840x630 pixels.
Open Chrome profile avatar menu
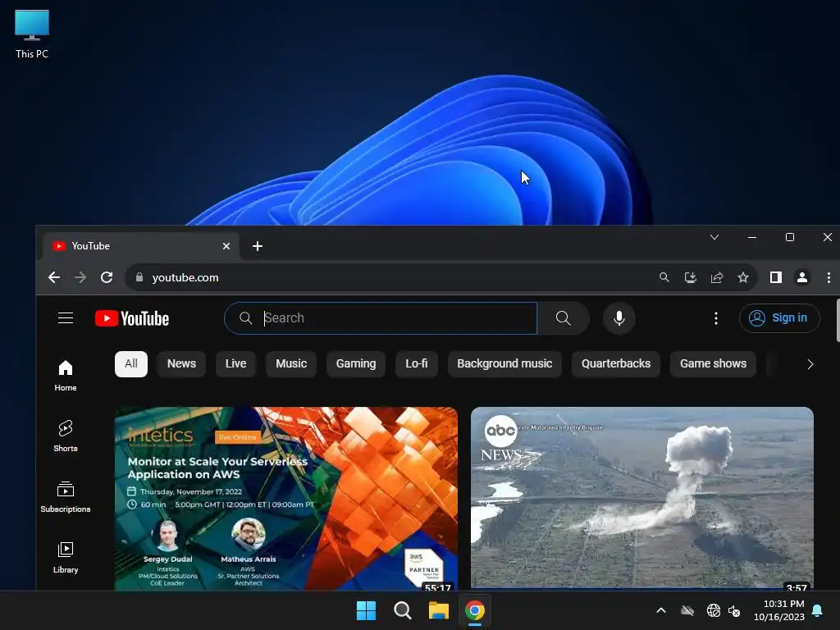point(802,277)
